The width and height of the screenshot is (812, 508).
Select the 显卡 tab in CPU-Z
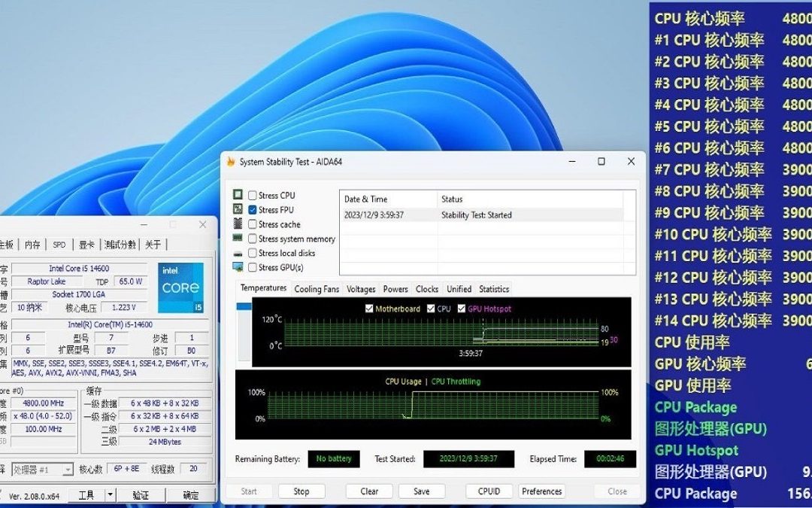pos(87,245)
